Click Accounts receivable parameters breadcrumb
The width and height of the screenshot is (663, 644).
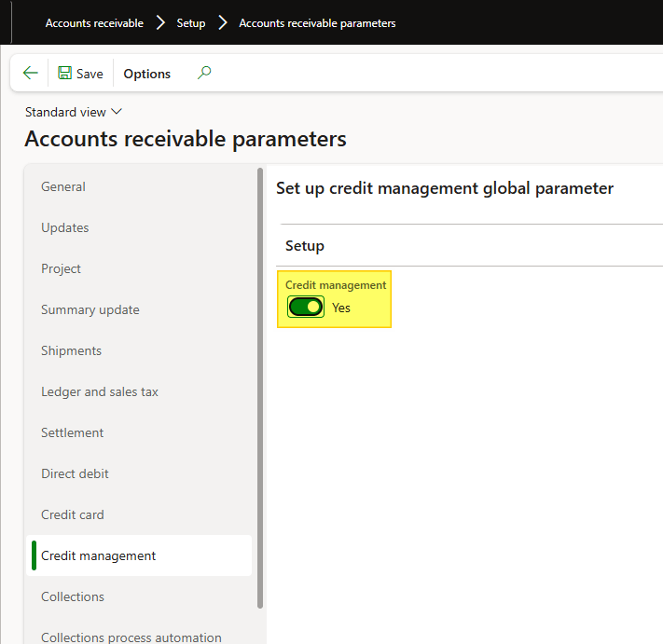pos(317,23)
